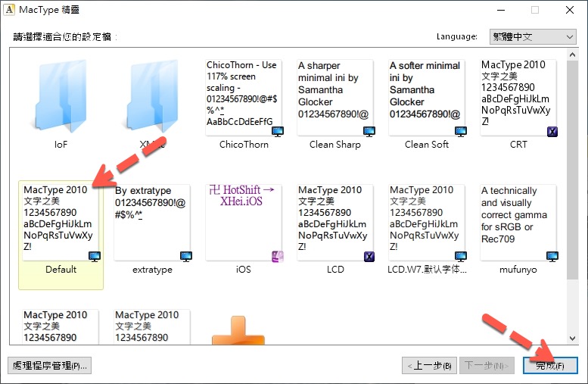Select the extratype profile preview

pyautogui.click(x=152, y=222)
